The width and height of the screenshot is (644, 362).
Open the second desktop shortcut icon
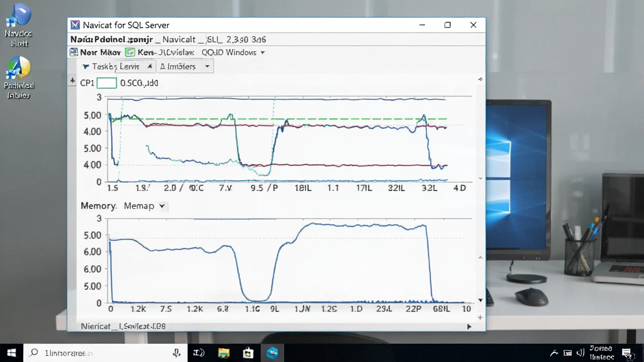[18, 68]
